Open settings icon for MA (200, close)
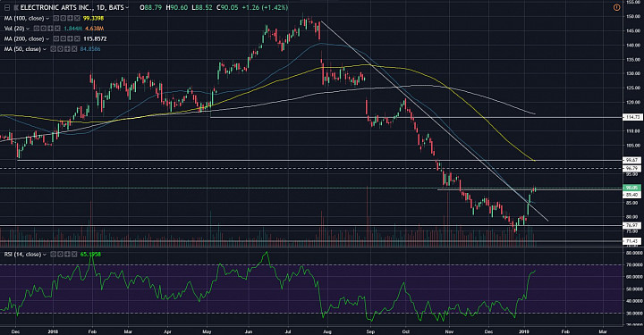Screen dimensions: 644x335 64,38
